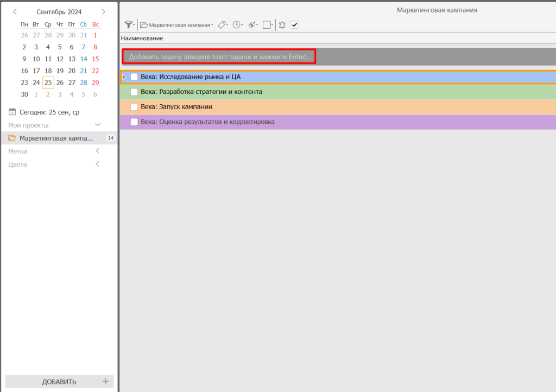Screen dimensions: 556x392
Task: Check off Веха: Разработка стратегии и контента
Action: pyautogui.click(x=134, y=92)
